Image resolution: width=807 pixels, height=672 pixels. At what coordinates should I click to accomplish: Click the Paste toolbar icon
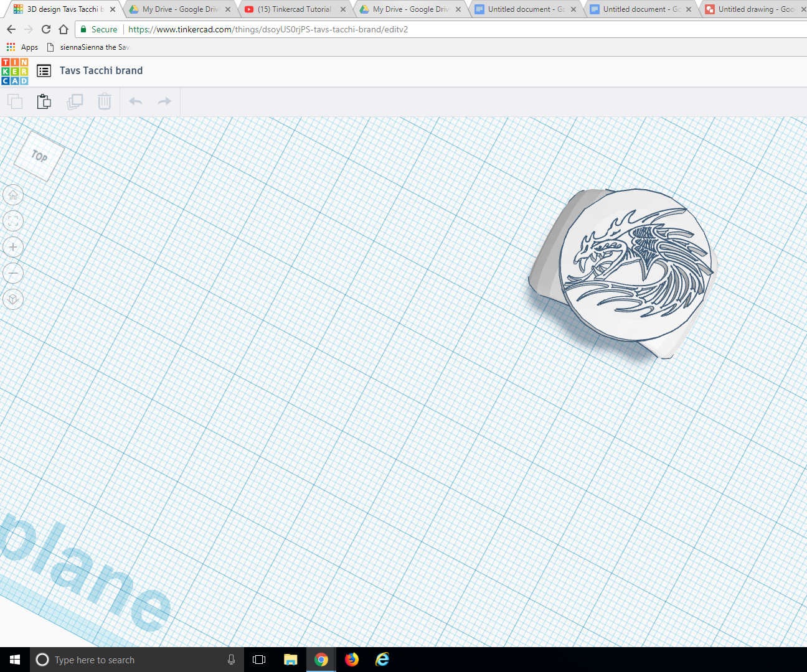[44, 101]
